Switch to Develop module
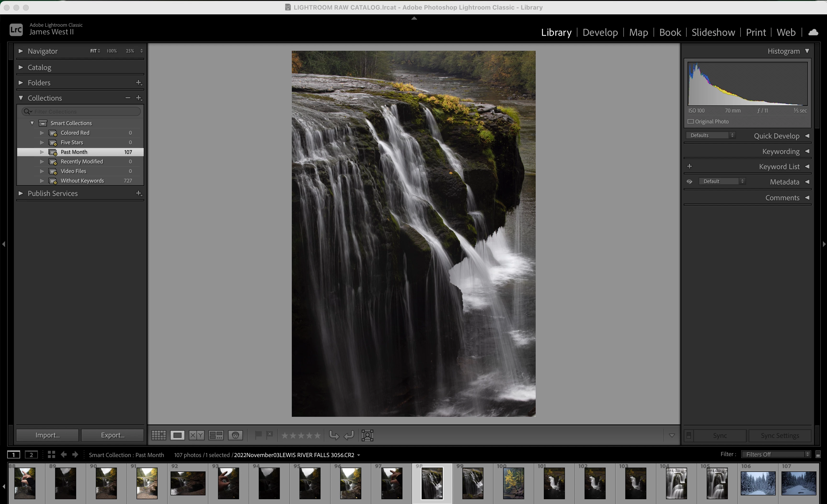 (600, 32)
